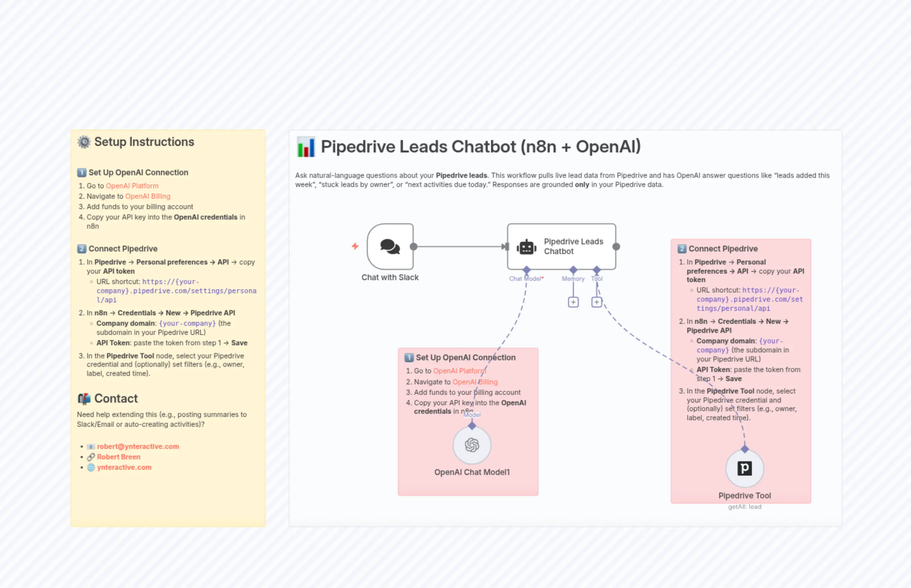Screen dimensions: 911x588
Task: Open the OpenAI Platform link in Setup Instructions
Action: pyautogui.click(x=132, y=186)
